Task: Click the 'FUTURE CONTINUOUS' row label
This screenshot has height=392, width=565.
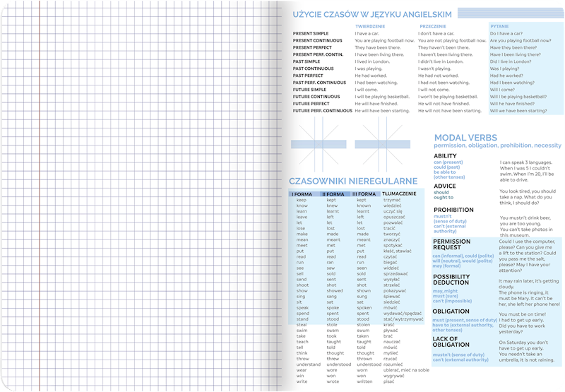Action: click(316, 97)
